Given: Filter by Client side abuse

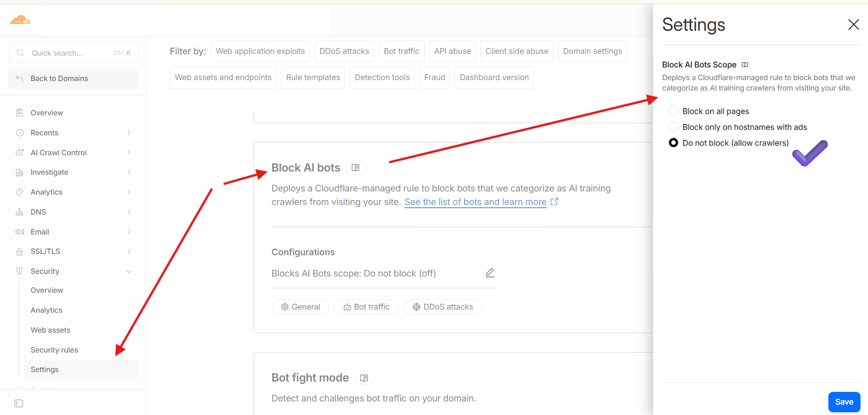Looking at the screenshot, I should click(x=517, y=51).
